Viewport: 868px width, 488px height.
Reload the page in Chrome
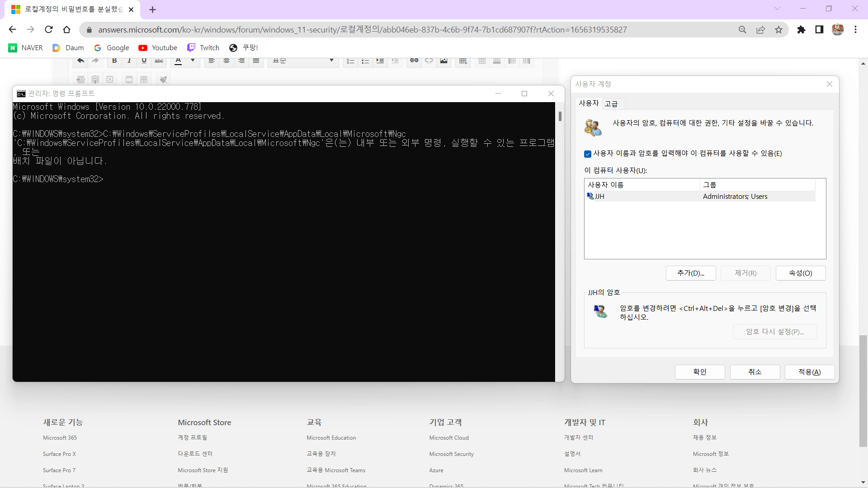(x=49, y=29)
